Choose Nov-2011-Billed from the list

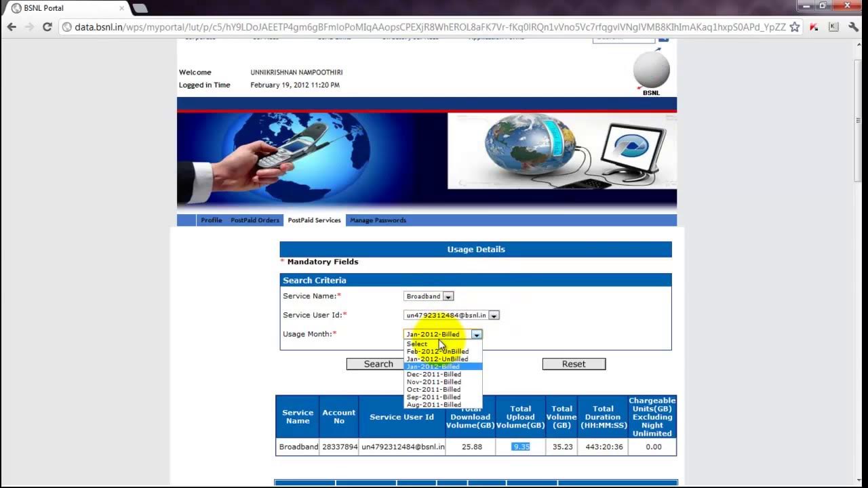pyautogui.click(x=443, y=382)
